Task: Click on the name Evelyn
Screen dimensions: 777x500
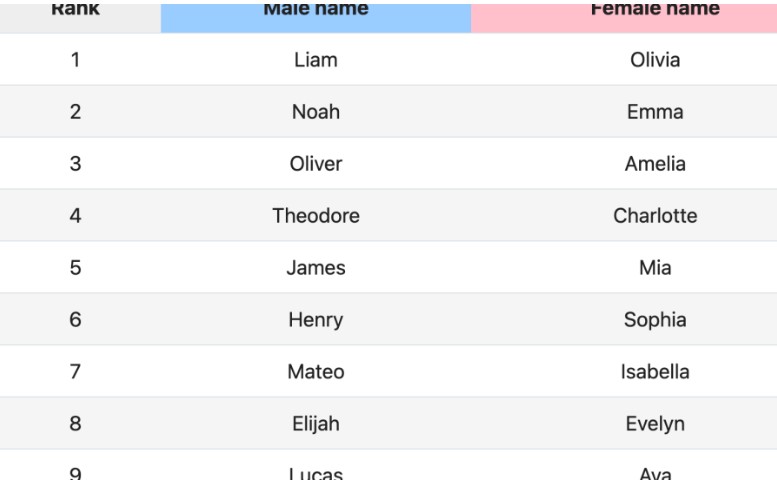Action: (x=655, y=424)
